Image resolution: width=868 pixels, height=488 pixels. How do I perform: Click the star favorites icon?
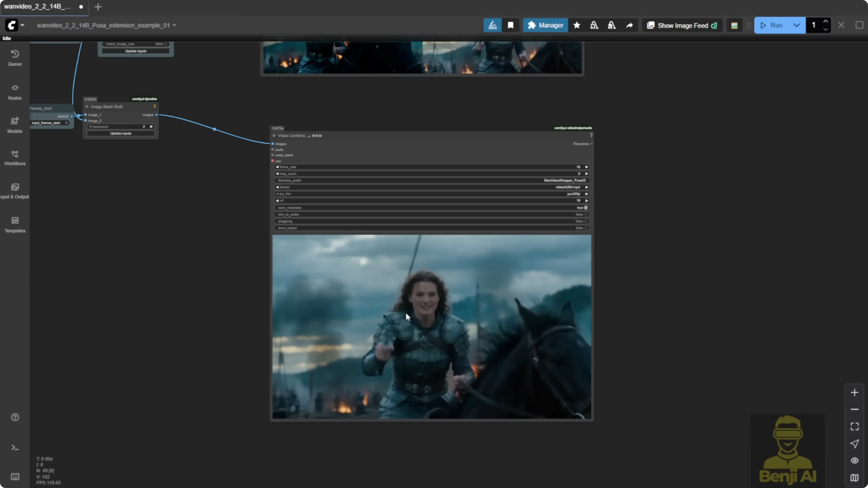576,25
